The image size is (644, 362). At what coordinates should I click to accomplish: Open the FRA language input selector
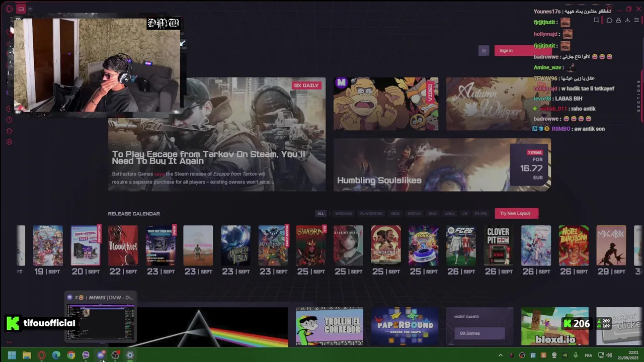588,355
